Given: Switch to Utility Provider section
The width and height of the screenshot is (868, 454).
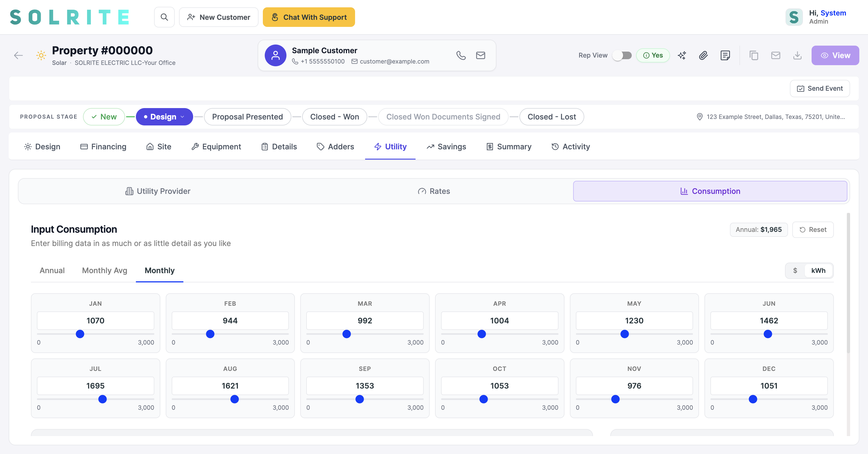Looking at the screenshot, I should (158, 191).
